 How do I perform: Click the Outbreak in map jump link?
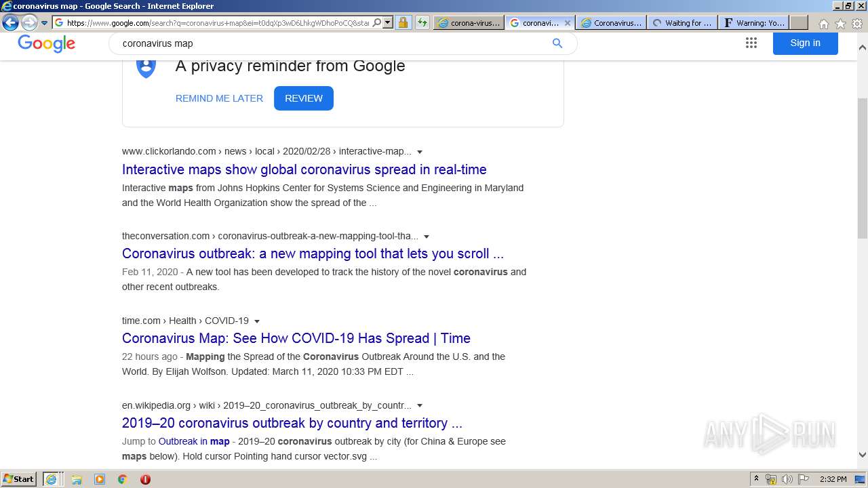pos(194,441)
